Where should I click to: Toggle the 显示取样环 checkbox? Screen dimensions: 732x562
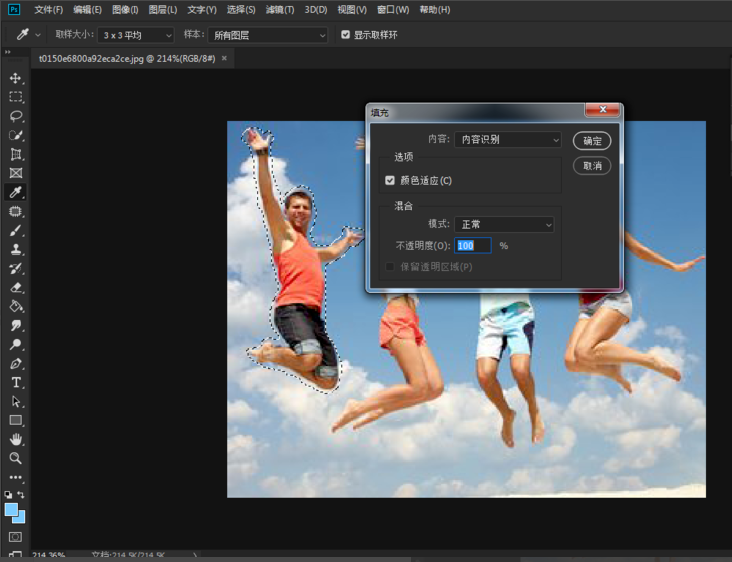point(346,35)
